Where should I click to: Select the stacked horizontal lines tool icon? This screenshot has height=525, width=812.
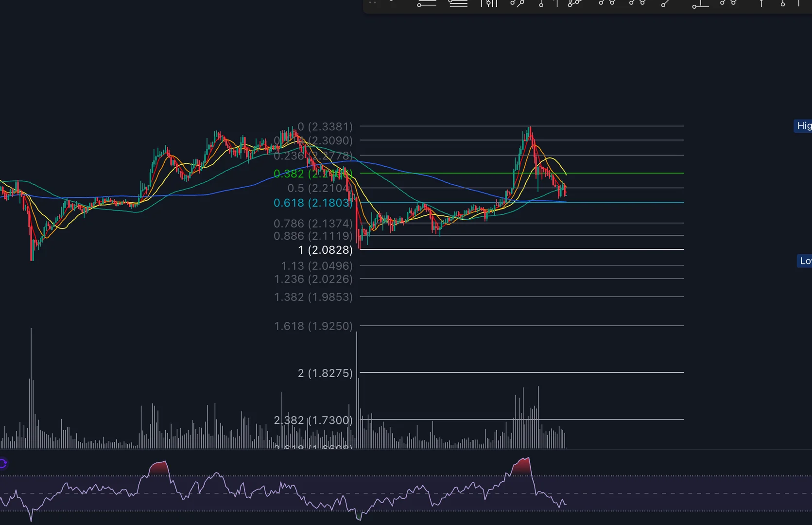[x=458, y=3]
